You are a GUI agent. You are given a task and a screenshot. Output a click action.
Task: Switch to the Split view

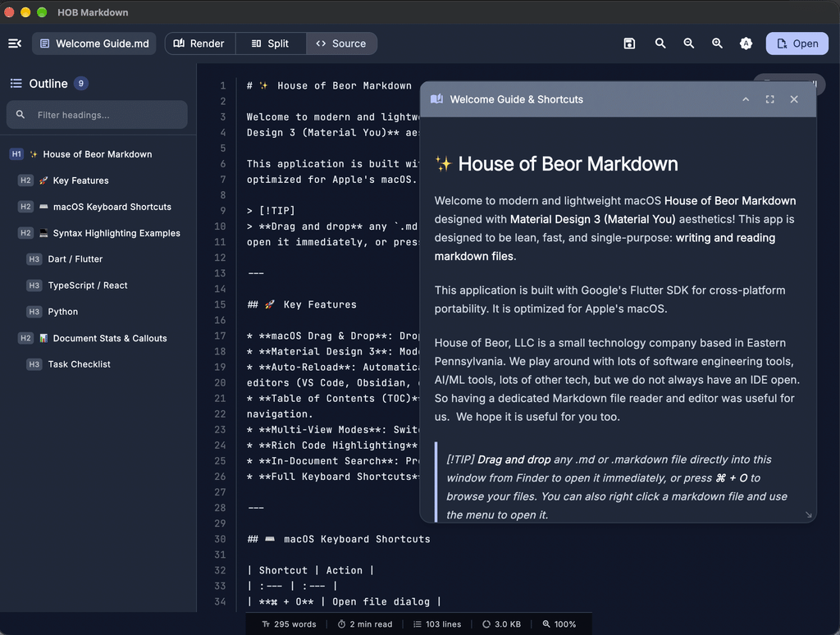tap(271, 43)
